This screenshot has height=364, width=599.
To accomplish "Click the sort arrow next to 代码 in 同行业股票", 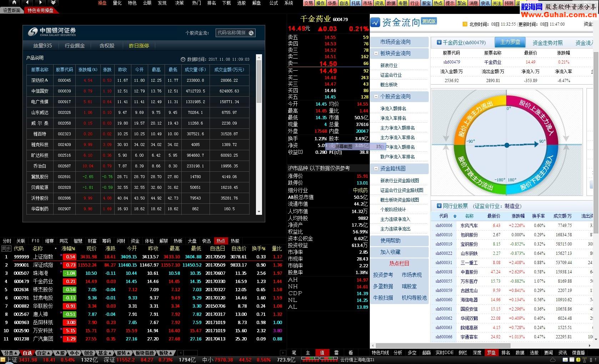I will (x=455, y=216).
